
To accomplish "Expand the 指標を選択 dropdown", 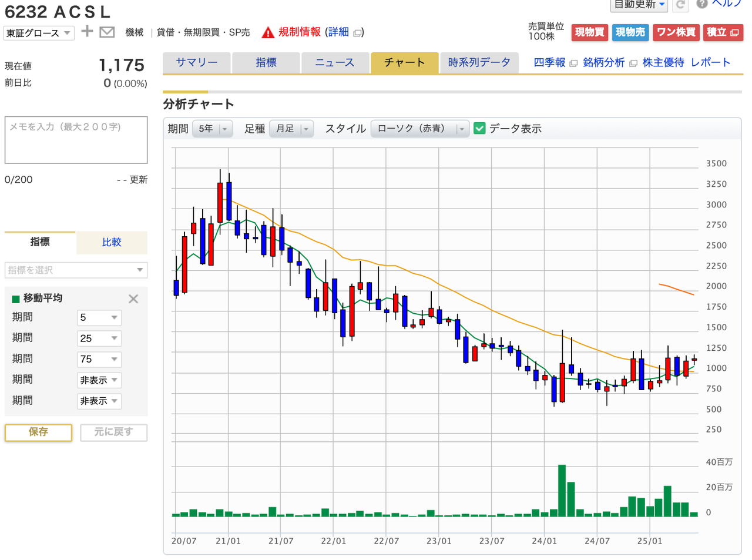I will tap(76, 270).
